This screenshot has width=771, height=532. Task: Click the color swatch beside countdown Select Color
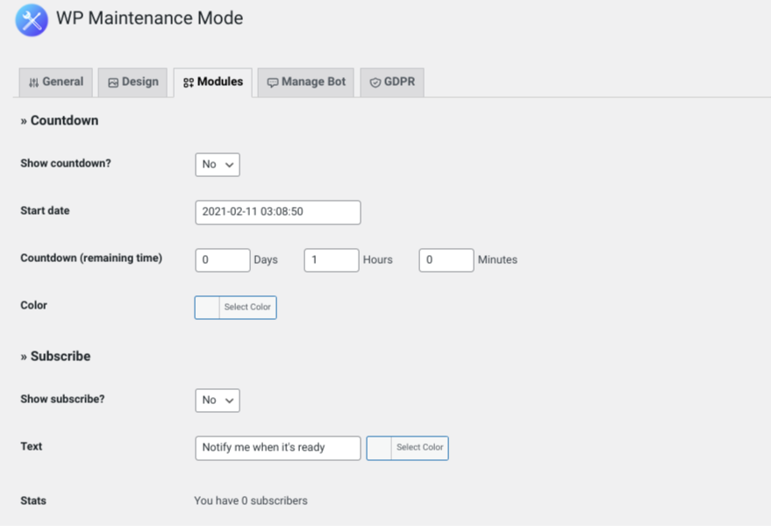point(205,307)
